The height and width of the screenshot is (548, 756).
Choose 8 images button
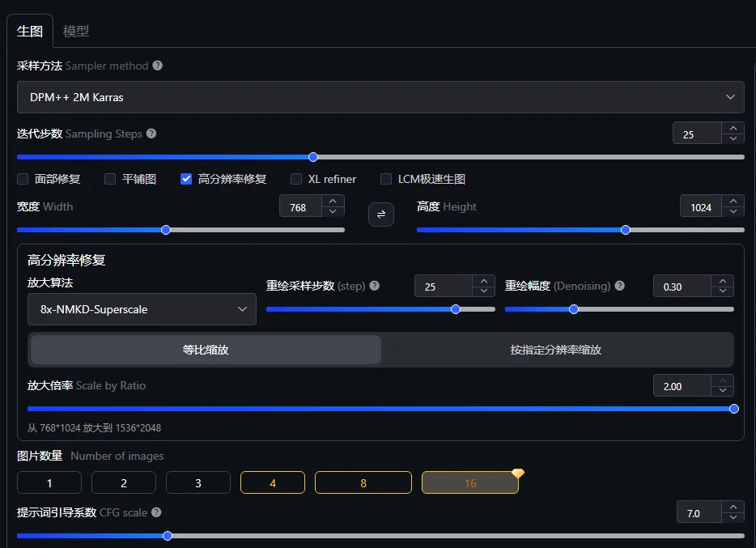363,482
